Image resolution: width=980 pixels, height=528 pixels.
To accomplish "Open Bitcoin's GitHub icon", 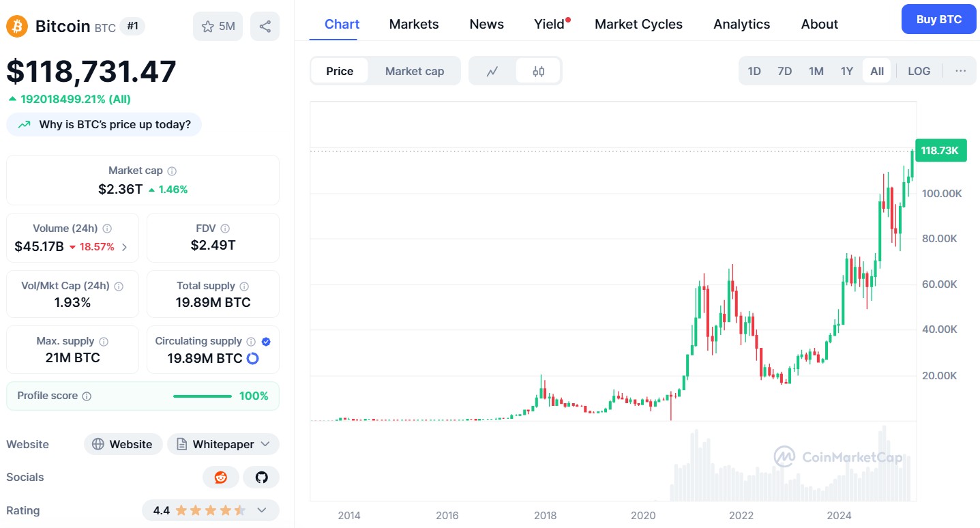I will click(x=261, y=477).
